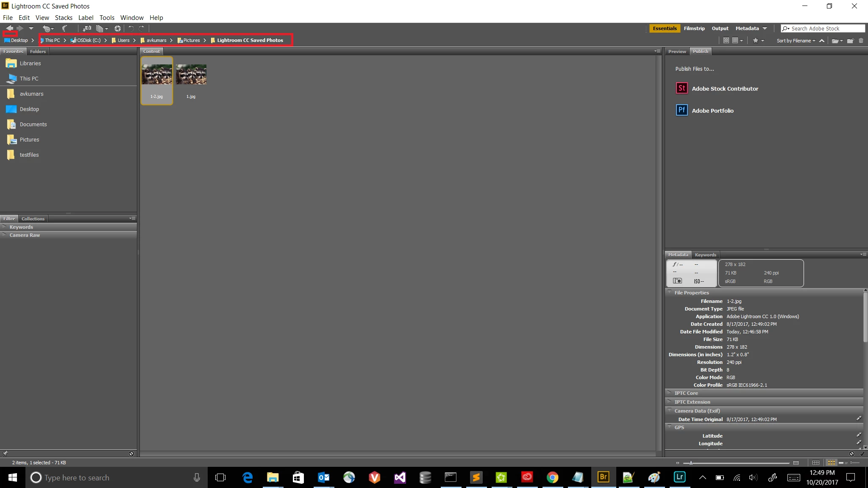The height and width of the screenshot is (488, 868).
Task: Click the thumbnail size slider handle
Action: [691, 463]
